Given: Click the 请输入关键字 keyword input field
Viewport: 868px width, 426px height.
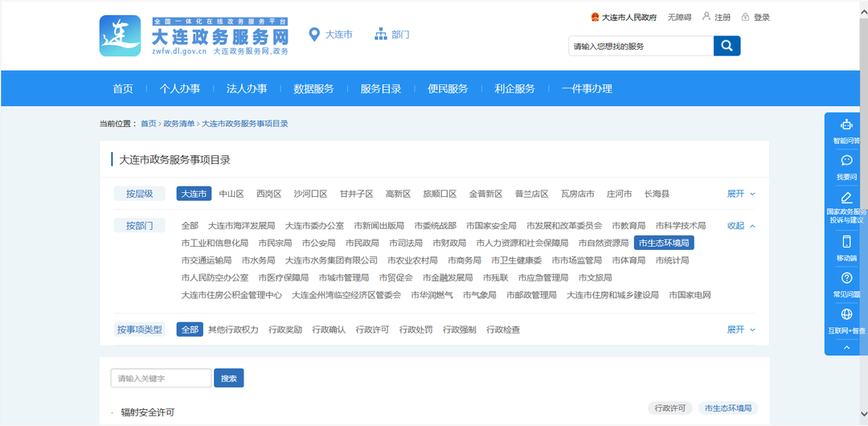Looking at the screenshot, I should 161,378.
